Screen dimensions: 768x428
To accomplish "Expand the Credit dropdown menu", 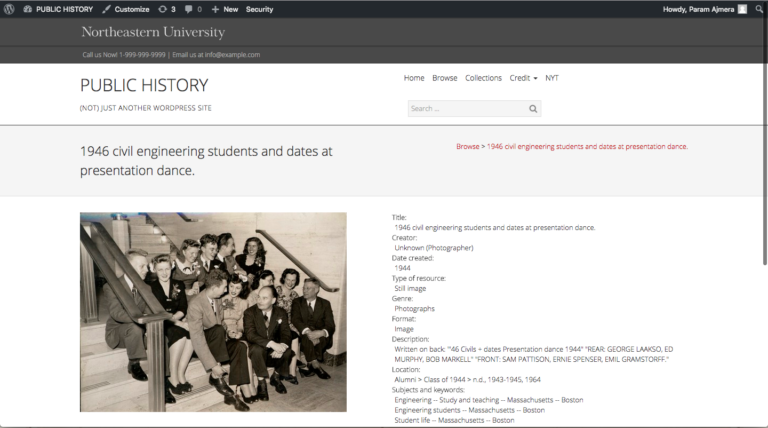I will point(523,78).
